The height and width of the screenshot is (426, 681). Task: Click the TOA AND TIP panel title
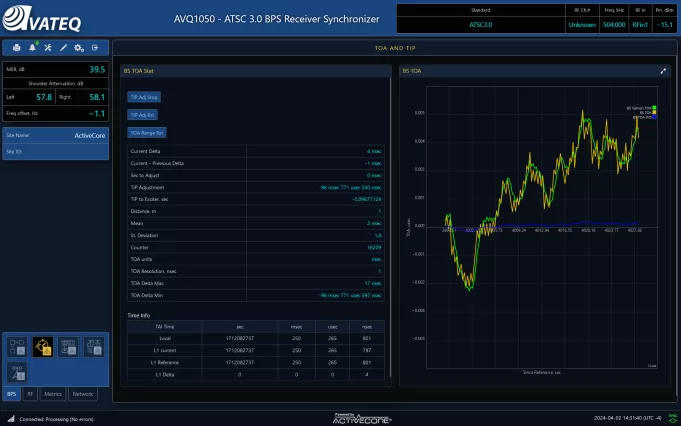395,48
